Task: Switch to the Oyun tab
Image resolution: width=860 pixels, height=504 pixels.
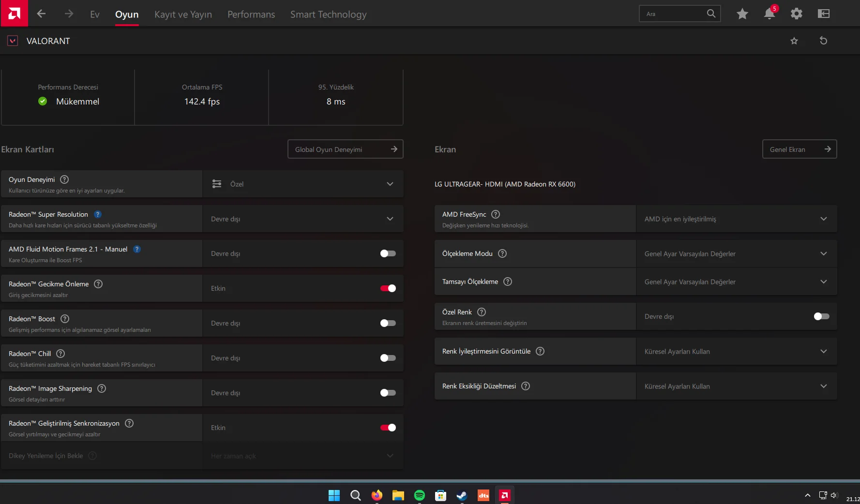Action: [127, 15]
